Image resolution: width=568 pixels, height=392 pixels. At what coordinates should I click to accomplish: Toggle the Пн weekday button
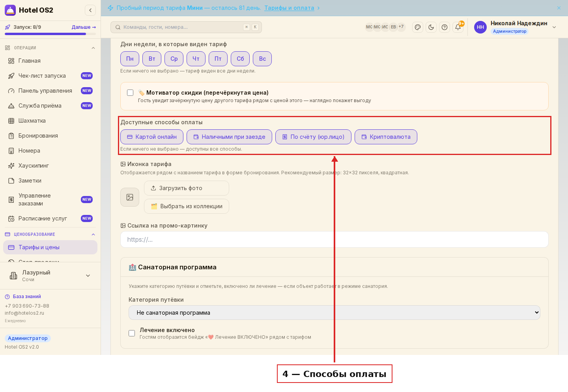coord(130,59)
